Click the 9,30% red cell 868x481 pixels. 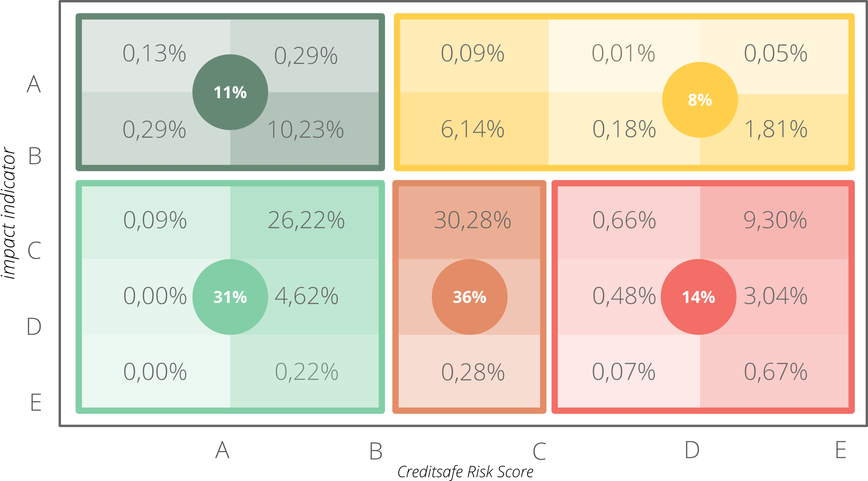[775, 220]
